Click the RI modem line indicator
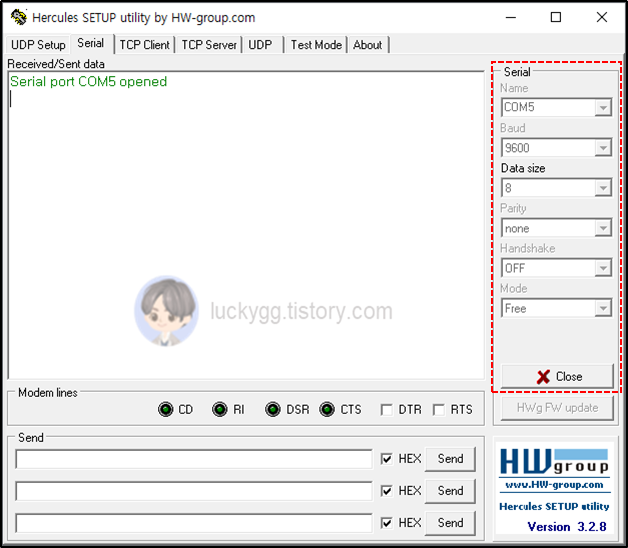Image resolution: width=628 pixels, height=548 pixels. coord(219,409)
